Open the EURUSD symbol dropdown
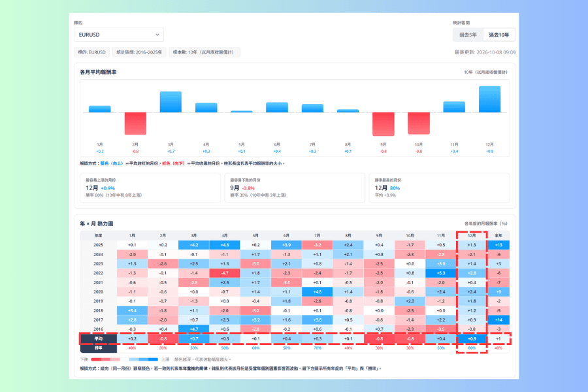Image resolution: width=588 pixels, height=392 pixels. [118, 35]
